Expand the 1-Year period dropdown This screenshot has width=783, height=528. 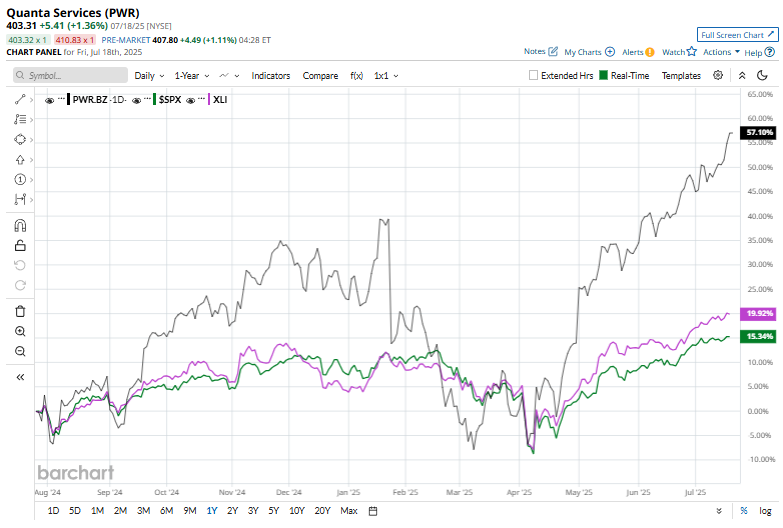[192, 76]
